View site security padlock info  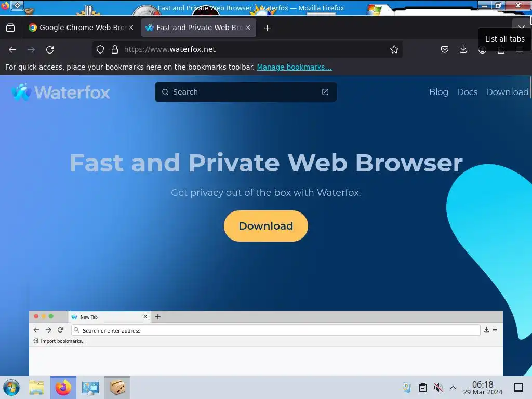(x=115, y=49)
